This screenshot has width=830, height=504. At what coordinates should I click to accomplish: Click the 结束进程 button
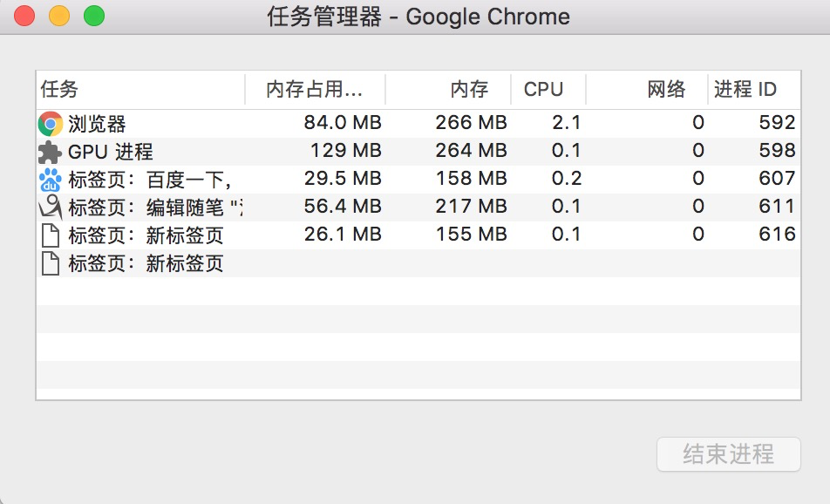728,454
